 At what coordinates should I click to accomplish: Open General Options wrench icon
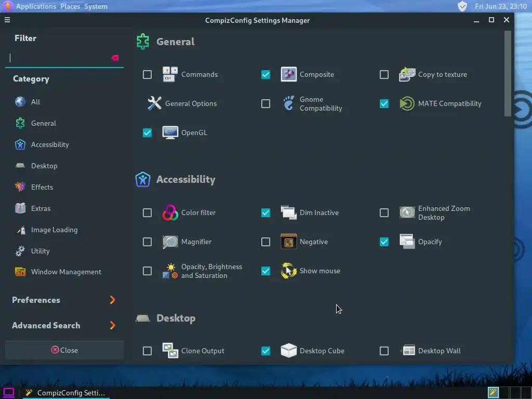(154, 103)
